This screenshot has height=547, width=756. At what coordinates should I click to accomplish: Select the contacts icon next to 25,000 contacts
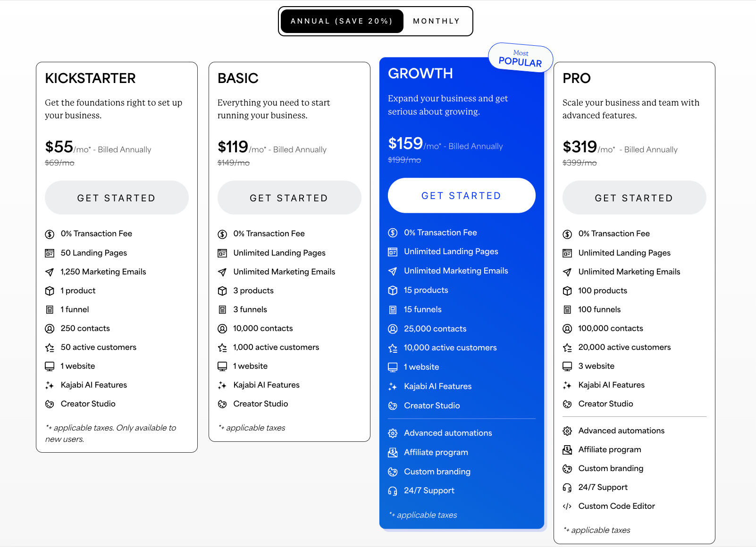[x=392, y=329]
